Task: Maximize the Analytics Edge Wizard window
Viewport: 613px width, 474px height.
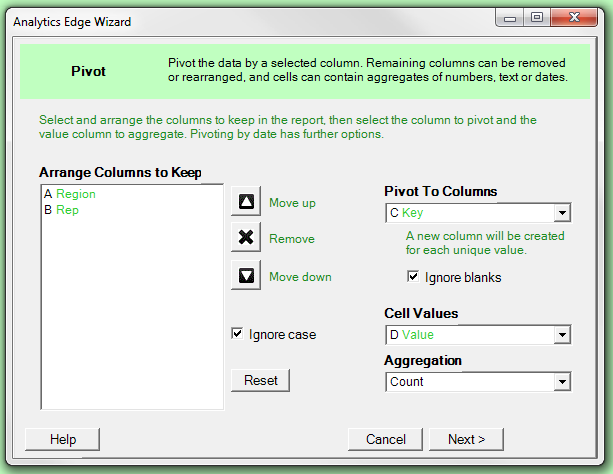Action: click(x=537, y=18)
